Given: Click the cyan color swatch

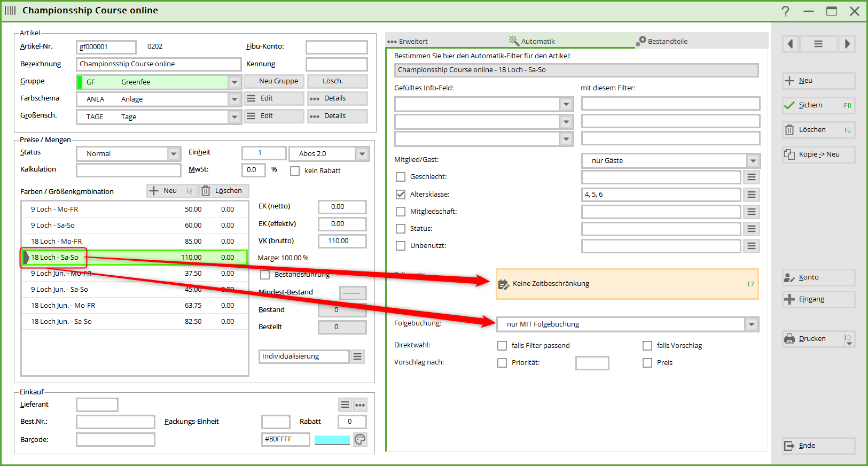Looking at the screenshot, I should pyautogui.click(x=332, y=440).
